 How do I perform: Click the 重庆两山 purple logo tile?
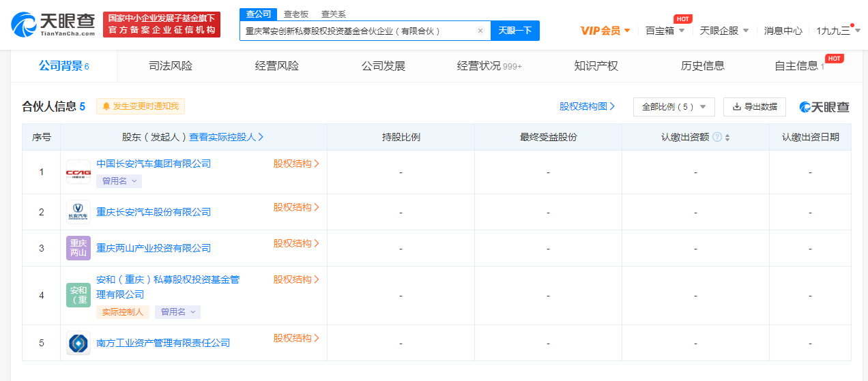pos(78,248)
